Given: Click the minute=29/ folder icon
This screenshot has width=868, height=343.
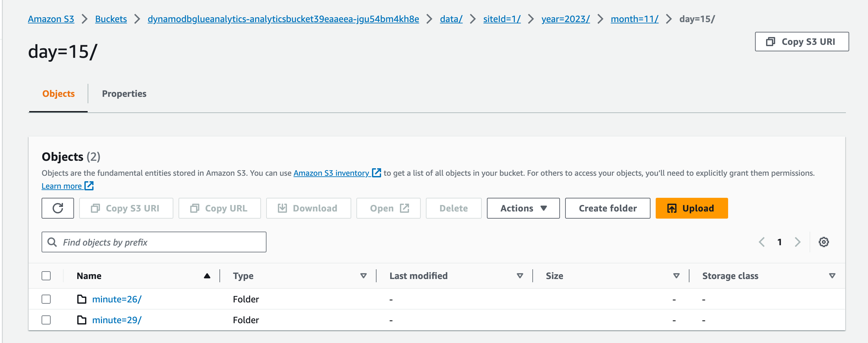Looking at the screenshot, I should pos(81,320).
